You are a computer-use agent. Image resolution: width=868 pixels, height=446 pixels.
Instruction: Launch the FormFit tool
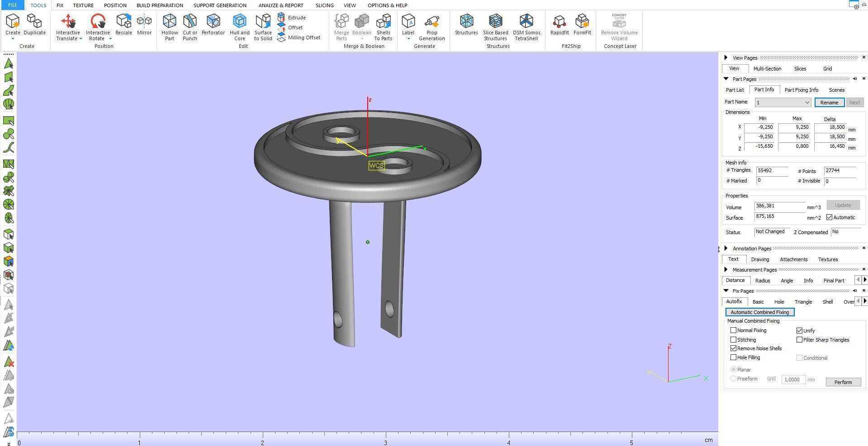(582, 24)
